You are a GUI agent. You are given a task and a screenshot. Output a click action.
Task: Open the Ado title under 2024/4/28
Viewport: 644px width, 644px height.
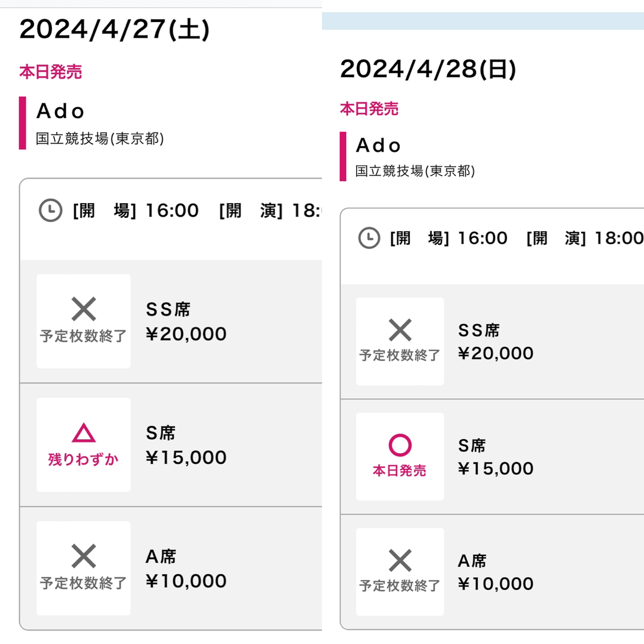[379, 146]
